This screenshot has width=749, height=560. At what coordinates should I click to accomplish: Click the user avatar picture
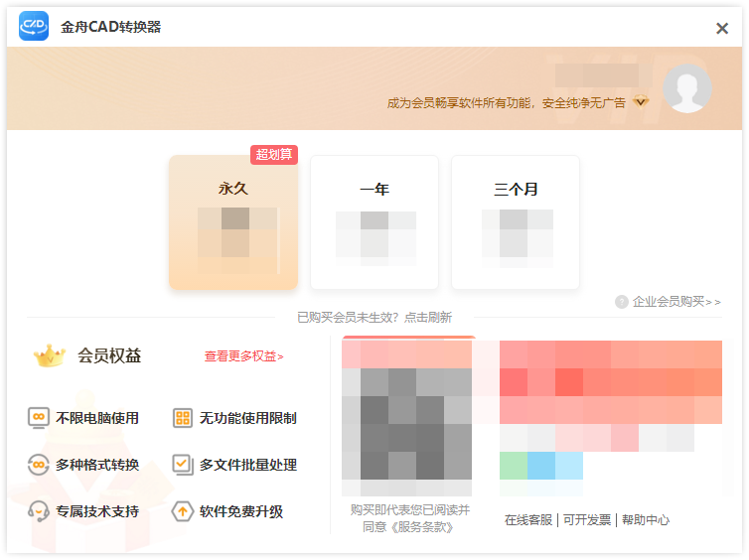pyautogui.click(x=687, y=88)
